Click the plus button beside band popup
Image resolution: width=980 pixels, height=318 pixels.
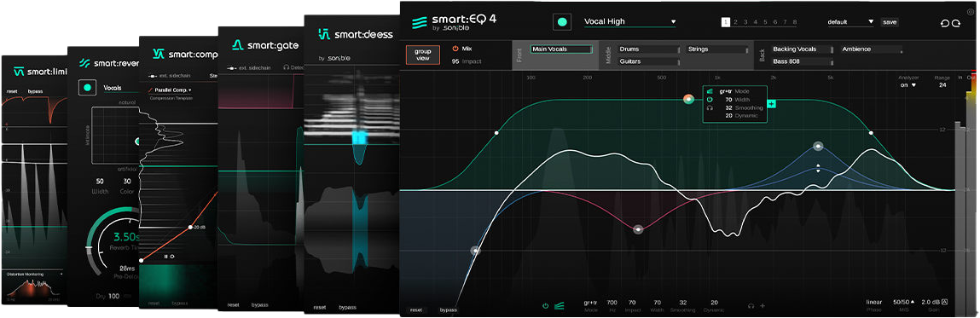click(x=771, y=104)
